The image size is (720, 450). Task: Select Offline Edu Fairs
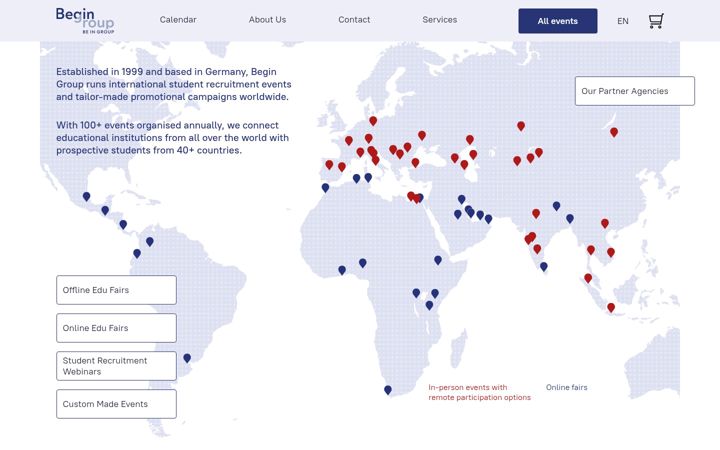pyautogui.click(x=116, y=290)
